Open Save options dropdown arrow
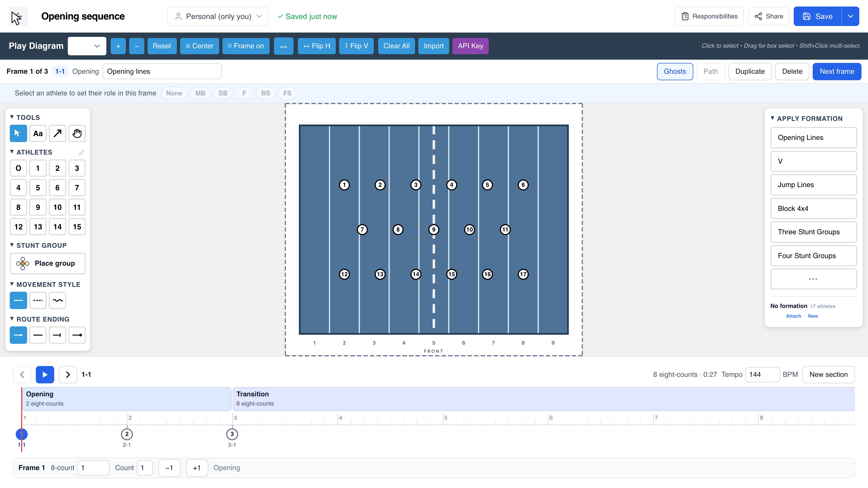 [850, 16]
